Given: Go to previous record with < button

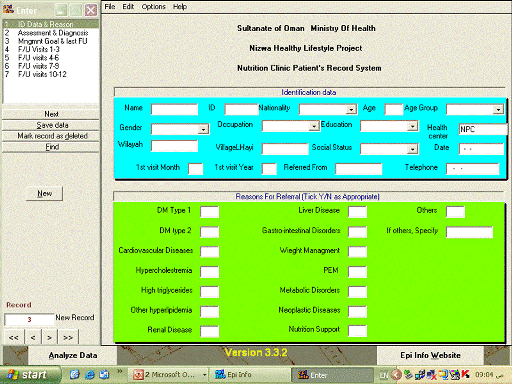Looking at the screenshot, I should point(33,337).
